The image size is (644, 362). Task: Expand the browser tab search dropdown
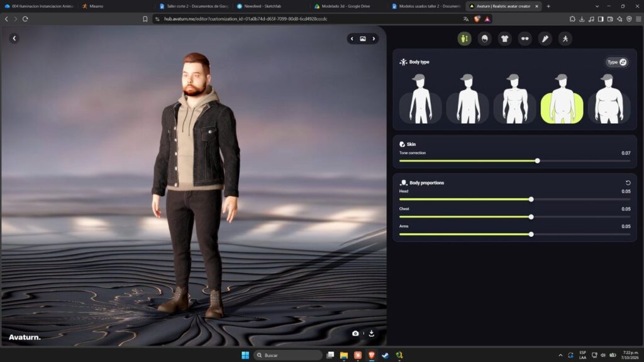tap(597, 6)
